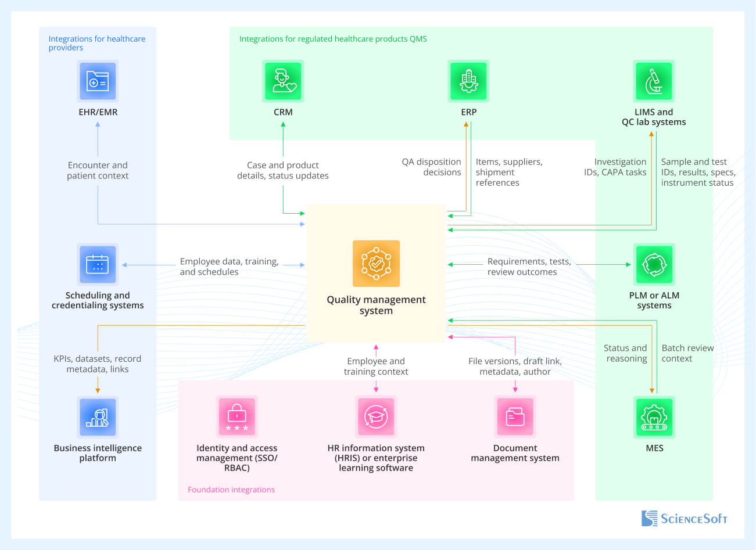Select the EHR/EMR folder icon

(97, 81)
